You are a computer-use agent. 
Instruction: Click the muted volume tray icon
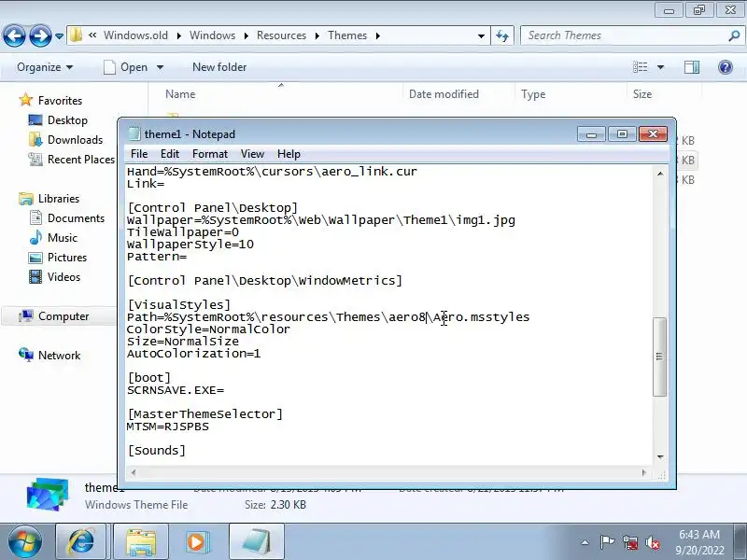pos(652,542)
